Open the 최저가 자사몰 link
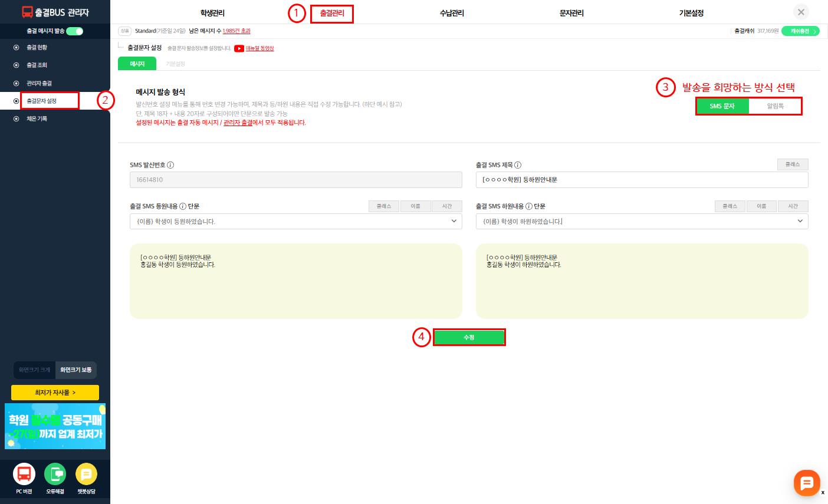 pyautogui.click(x=55, y=393)
